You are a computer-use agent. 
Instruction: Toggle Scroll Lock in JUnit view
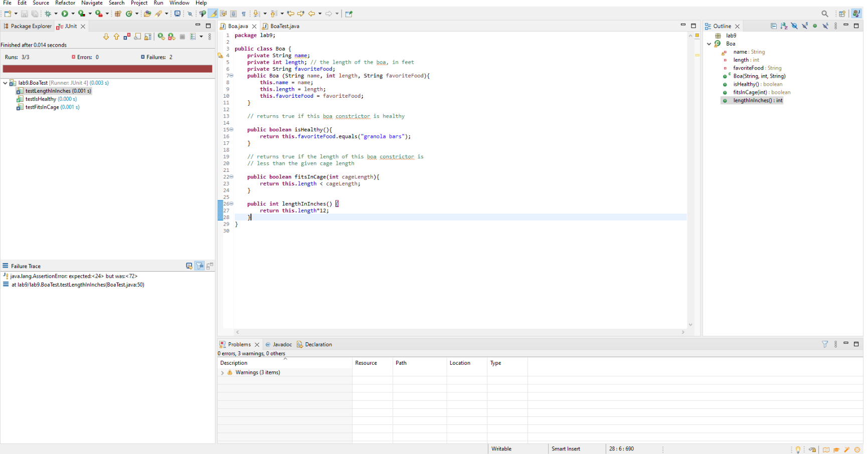pyautogui.click(x=148, y=37)
